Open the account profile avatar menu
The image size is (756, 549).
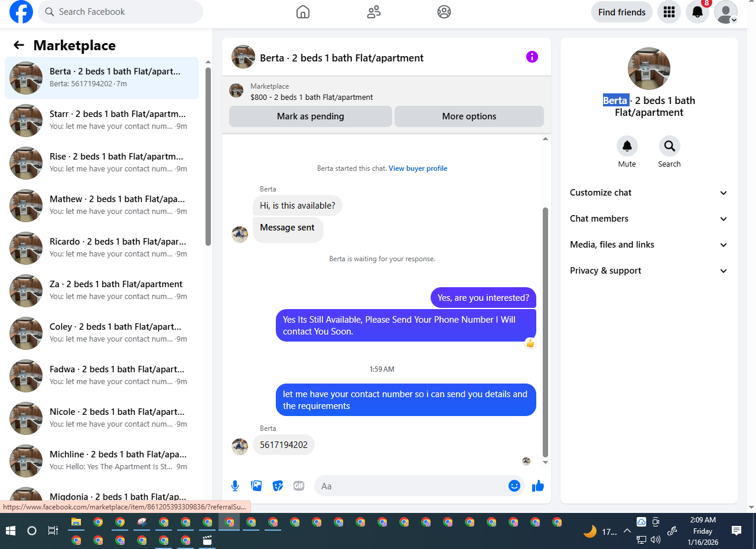[x=726, y=12]
